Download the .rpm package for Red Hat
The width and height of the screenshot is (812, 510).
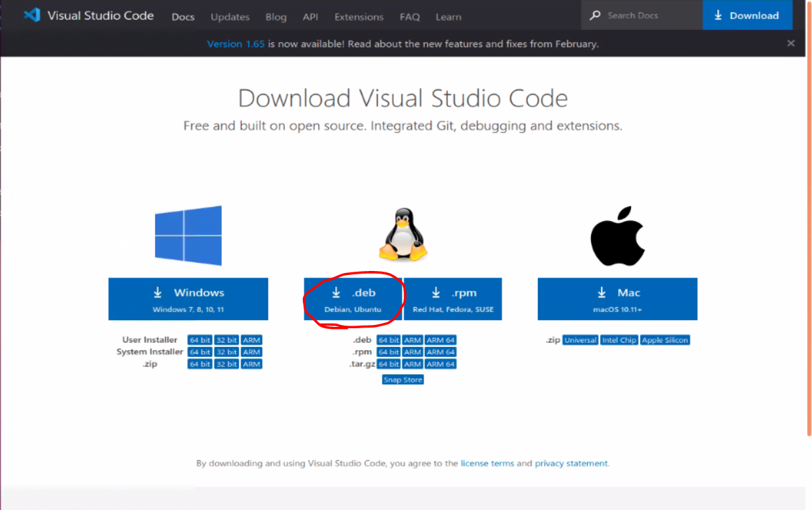point(453,299)
